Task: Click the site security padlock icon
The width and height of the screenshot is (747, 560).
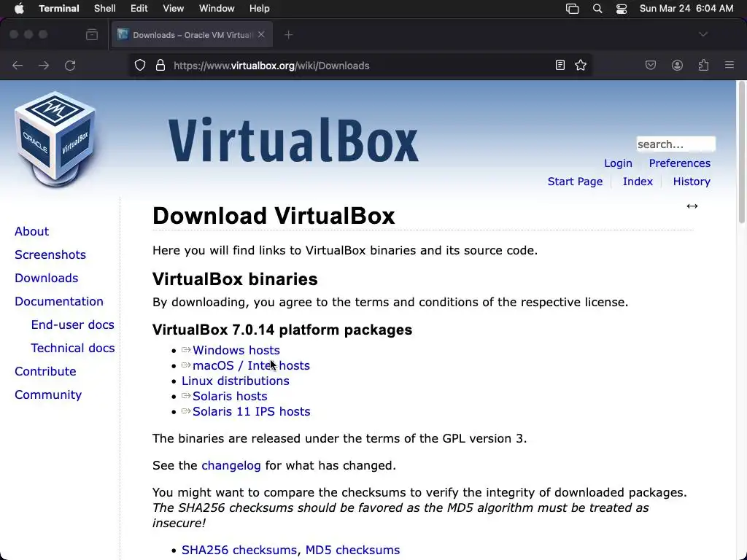Action: pyautogui.click(x=160, y=65)
